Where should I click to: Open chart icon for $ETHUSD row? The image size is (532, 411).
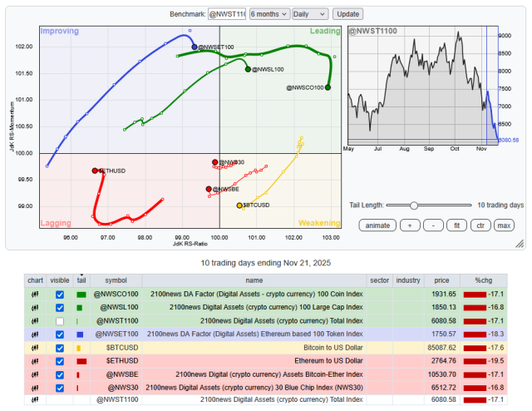[37, 361]
